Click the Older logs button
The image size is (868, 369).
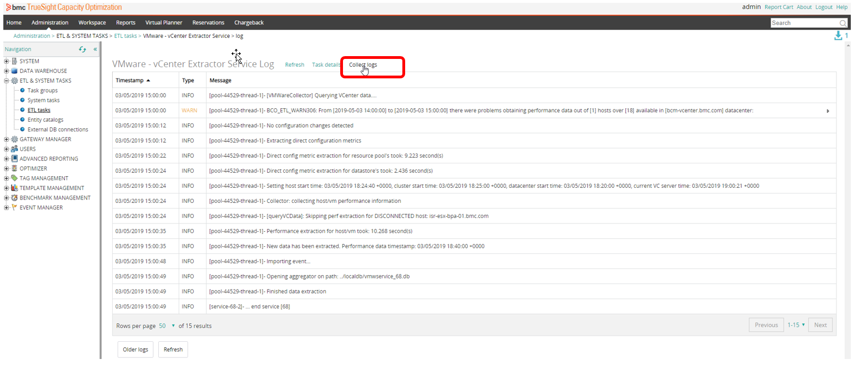tap(135, 350)
